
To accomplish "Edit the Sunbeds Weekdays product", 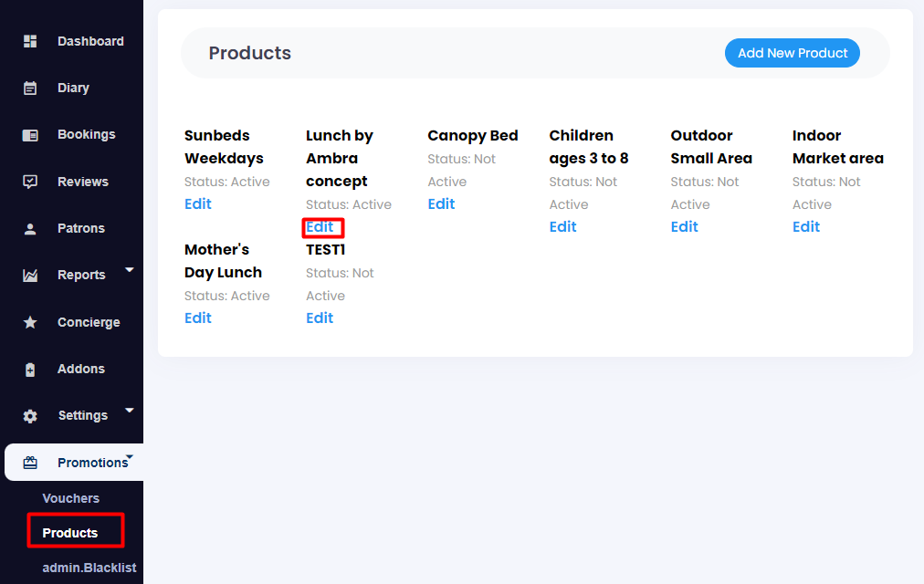I will 198,203.
